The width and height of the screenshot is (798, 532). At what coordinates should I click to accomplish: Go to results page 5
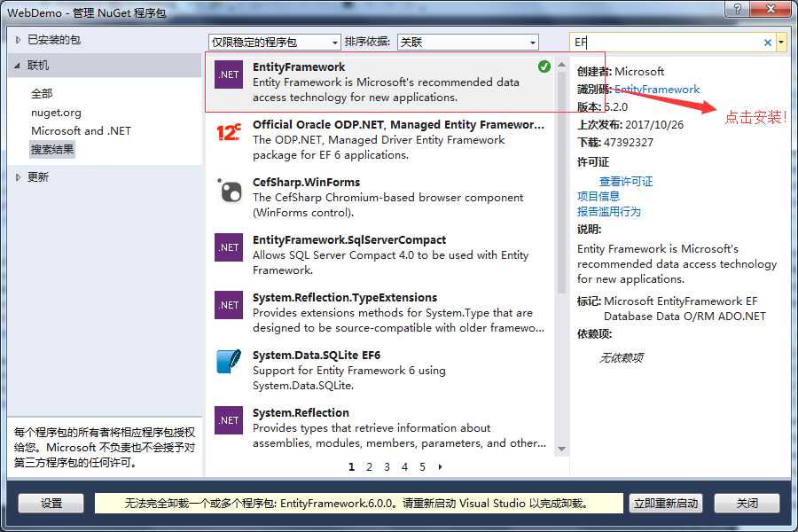pyautogui.click(x=422, y=467)
